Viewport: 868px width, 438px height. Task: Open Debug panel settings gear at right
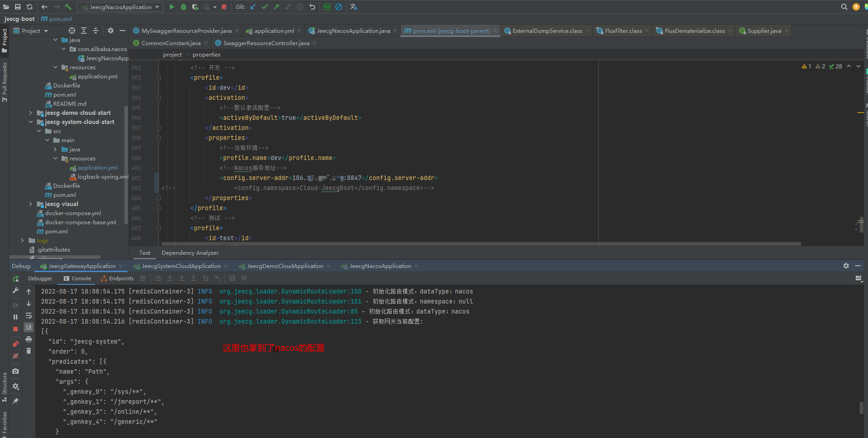(x=846, y=266)
